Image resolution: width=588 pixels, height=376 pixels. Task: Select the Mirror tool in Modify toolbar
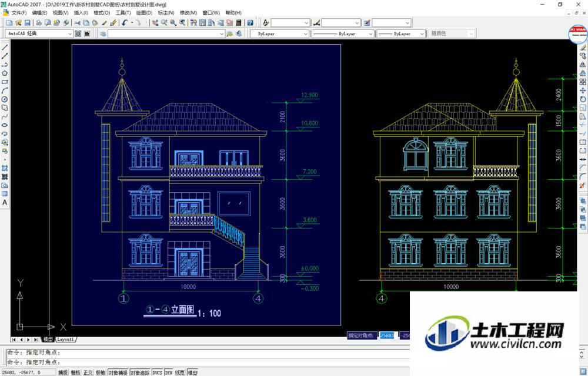pos(583,65)
